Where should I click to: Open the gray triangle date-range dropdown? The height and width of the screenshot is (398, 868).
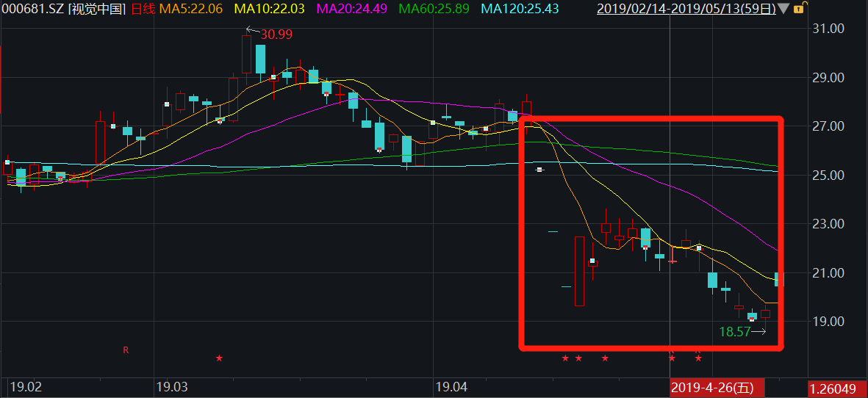tap(783, 9)
